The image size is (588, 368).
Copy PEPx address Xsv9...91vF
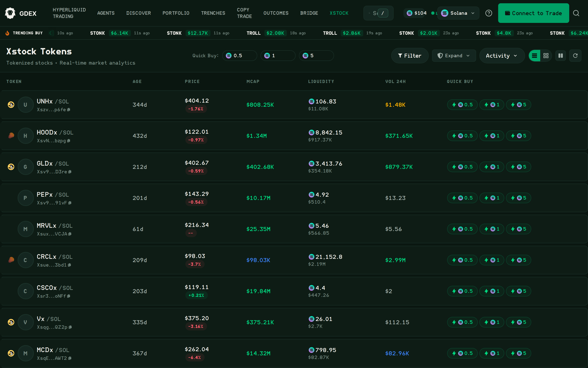pos(70,203)
